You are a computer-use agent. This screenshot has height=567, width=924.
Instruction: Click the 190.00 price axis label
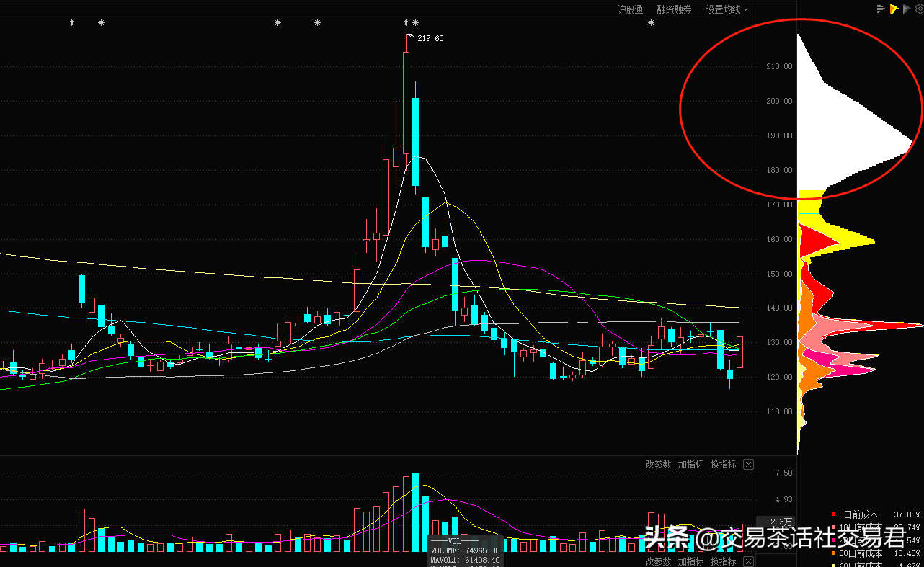click(x=779, y=135)
